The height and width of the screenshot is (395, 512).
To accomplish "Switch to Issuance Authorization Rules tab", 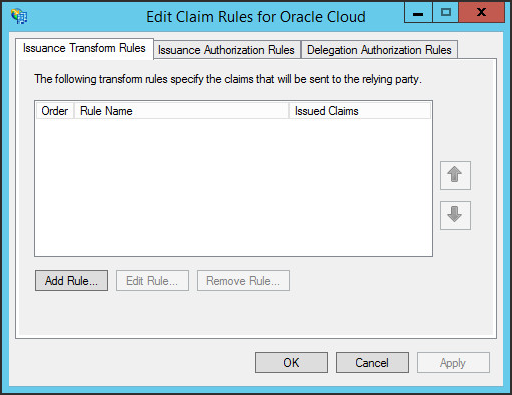I will (227, 50).
